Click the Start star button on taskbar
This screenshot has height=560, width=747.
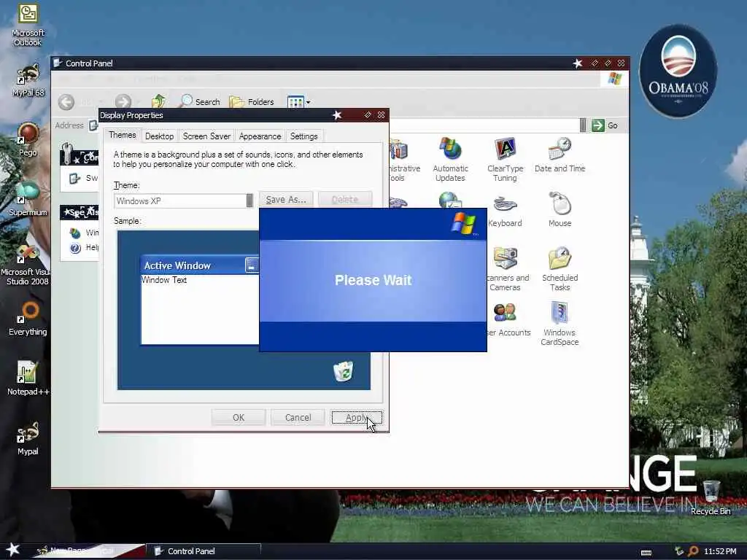pos(13,550)
